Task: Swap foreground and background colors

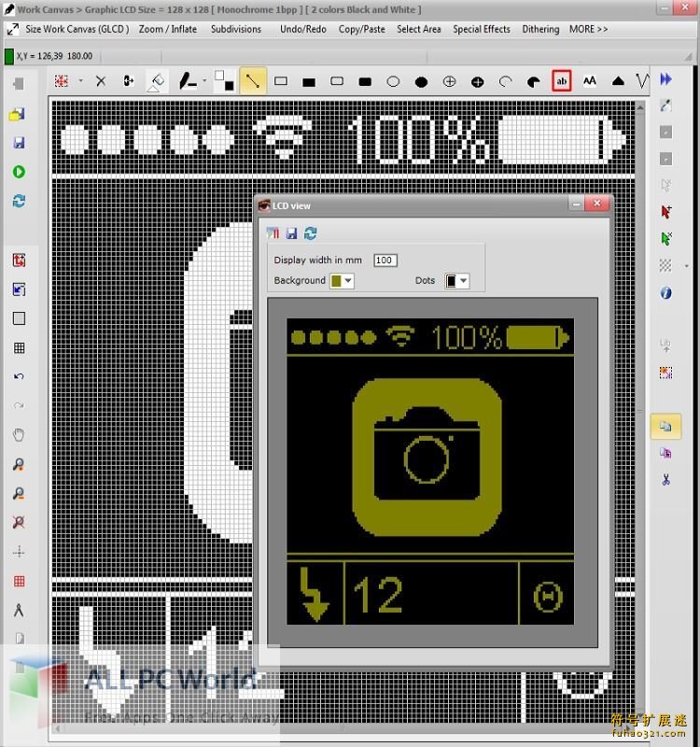Action: coord(224,80)
